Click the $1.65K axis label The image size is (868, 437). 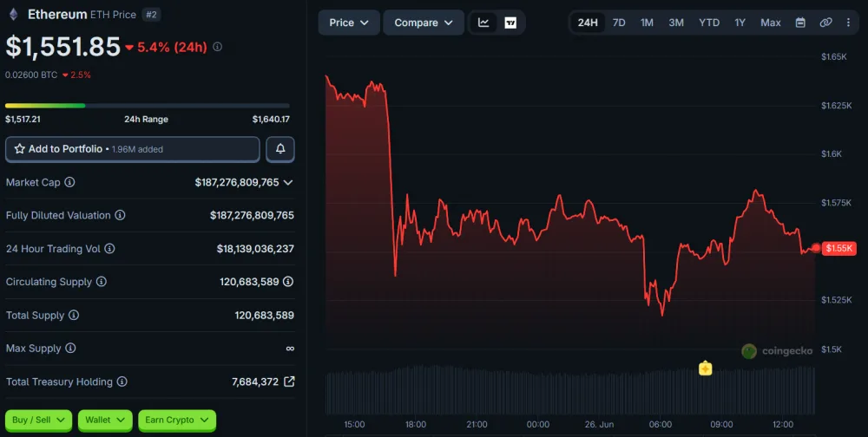click(833, 56)
